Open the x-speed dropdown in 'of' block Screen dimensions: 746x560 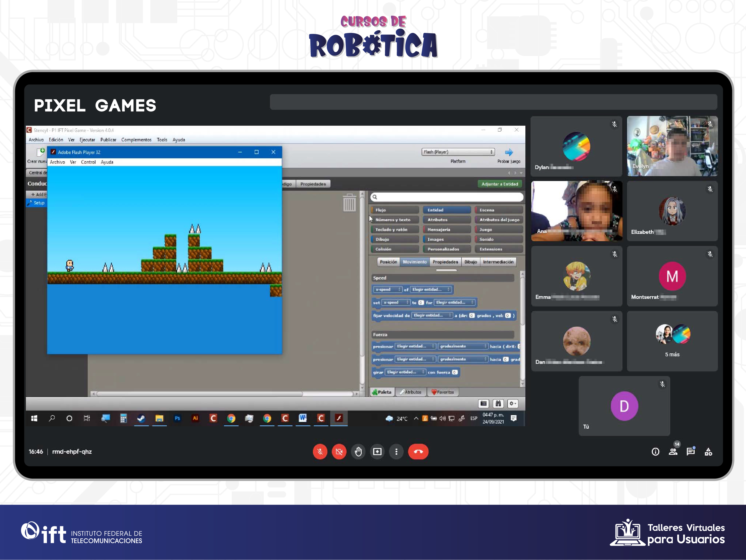point(388,289)
